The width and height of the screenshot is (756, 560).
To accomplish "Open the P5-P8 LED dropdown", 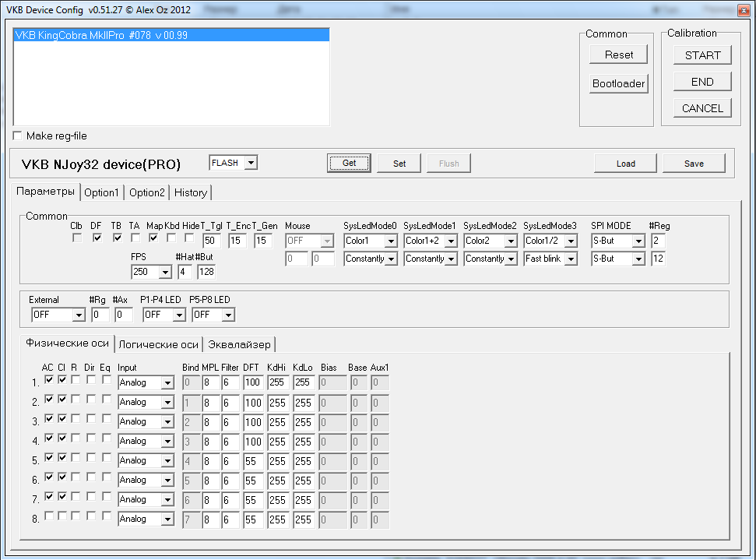I will (228, 315).
